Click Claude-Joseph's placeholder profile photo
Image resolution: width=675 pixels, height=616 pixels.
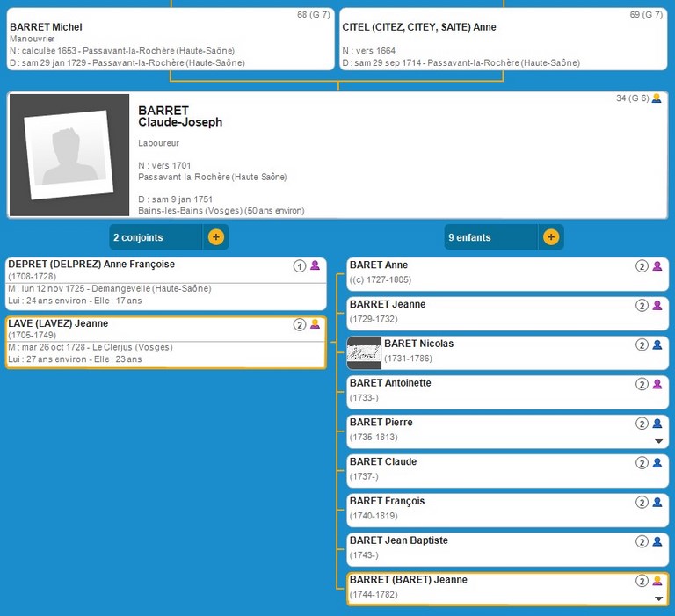click(x=69, y=156)
